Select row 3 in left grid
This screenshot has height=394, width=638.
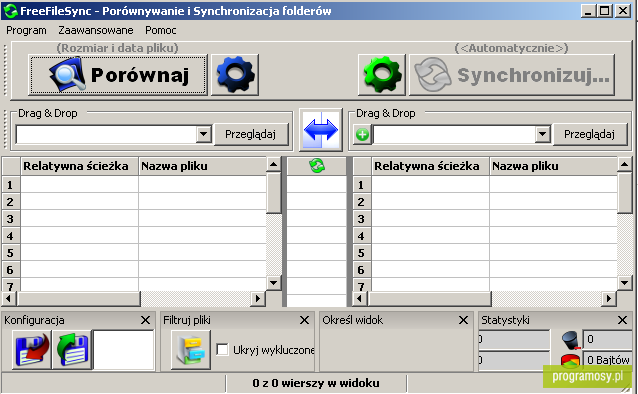pos(11,219)
